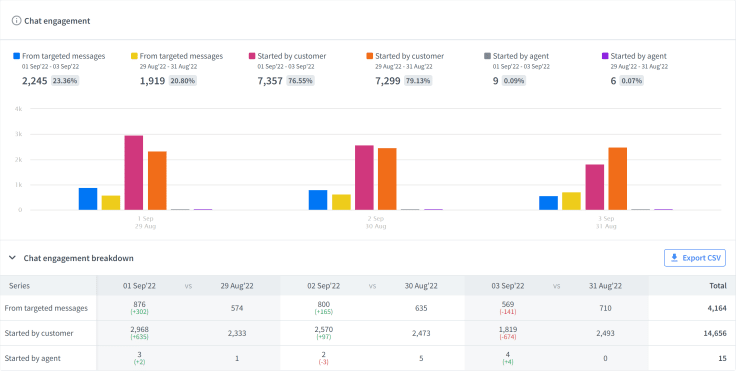Click the 1,919 total value
The height and width of the screenshot is (371, 736).
click(x=152, y=81)
